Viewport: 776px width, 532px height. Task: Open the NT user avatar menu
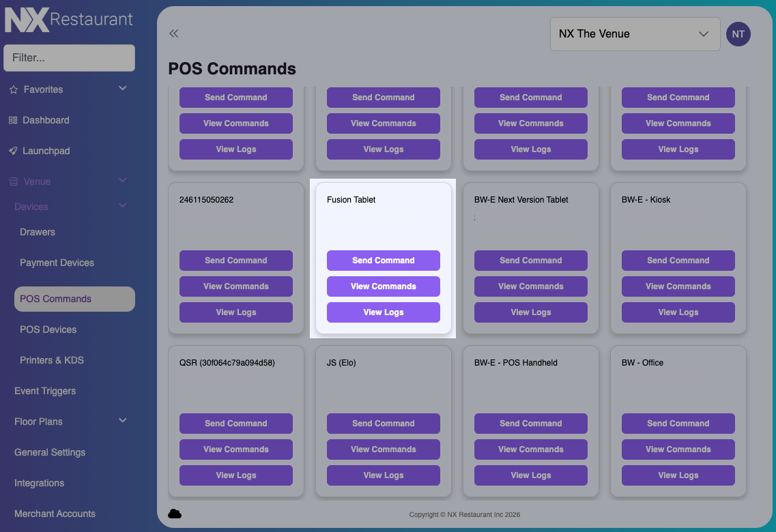(x=738, y=33)
